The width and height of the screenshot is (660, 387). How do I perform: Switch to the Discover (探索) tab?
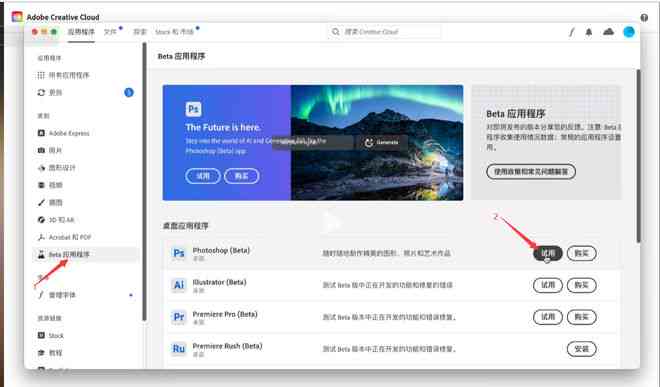pyautogui.click(x=140, y=32)
